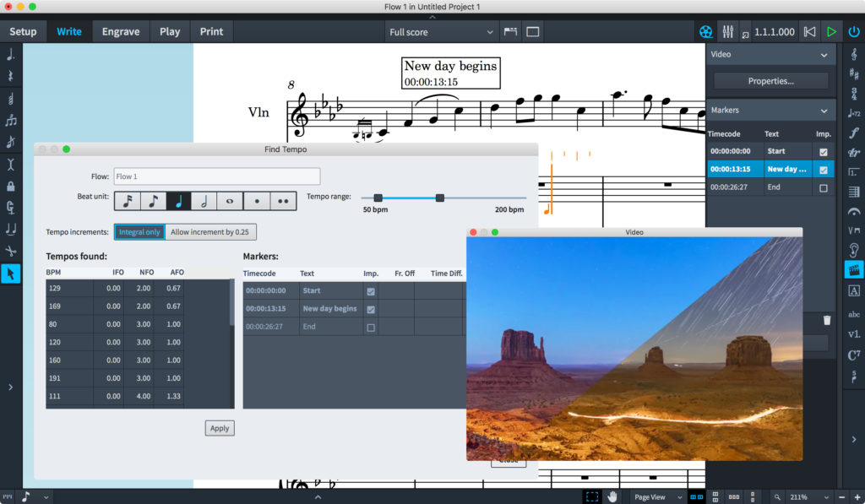Open the video window via film reel icon

point(705,32)
